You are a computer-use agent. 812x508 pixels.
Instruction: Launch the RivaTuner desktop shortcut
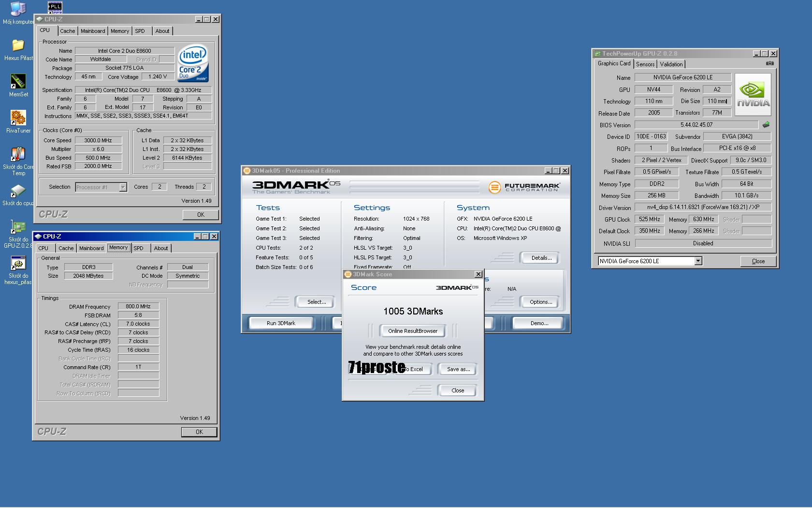[x=18, y=118]
